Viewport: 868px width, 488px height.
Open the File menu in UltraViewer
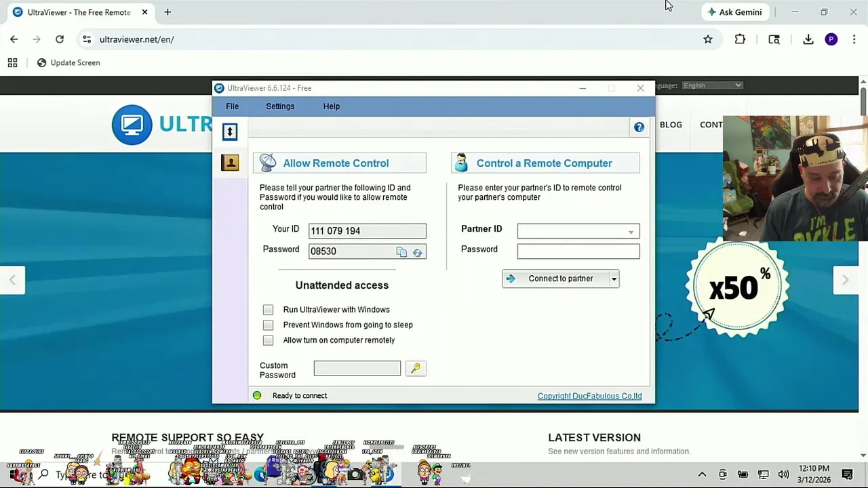[232, 106]
